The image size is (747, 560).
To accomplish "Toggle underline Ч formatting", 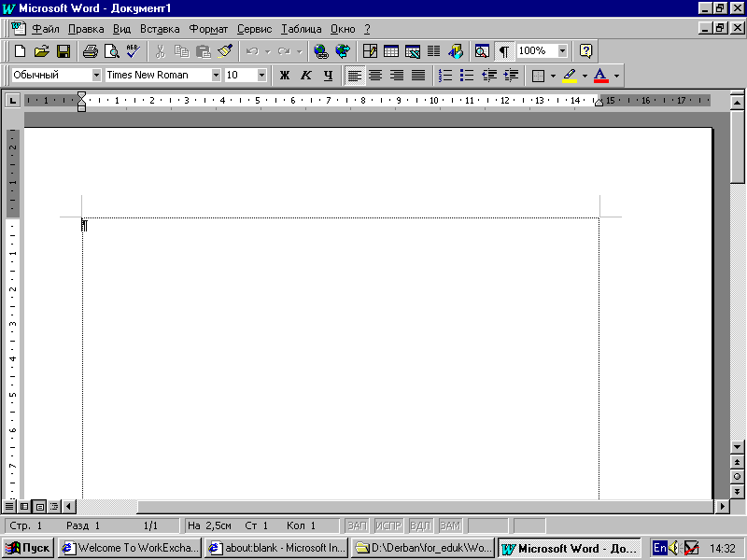I will click(x=329, y=76).
